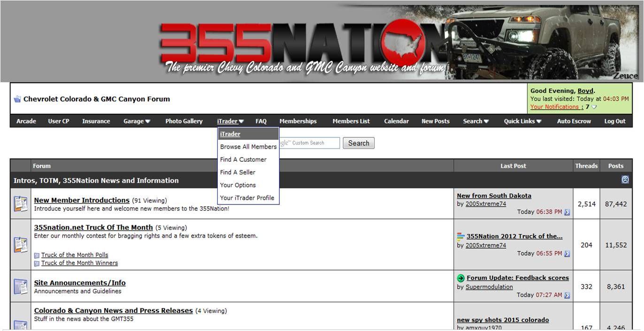Viewport: 644px width, 331px height.
Task: Click the Last Post column header
Action: coord(513,165)
